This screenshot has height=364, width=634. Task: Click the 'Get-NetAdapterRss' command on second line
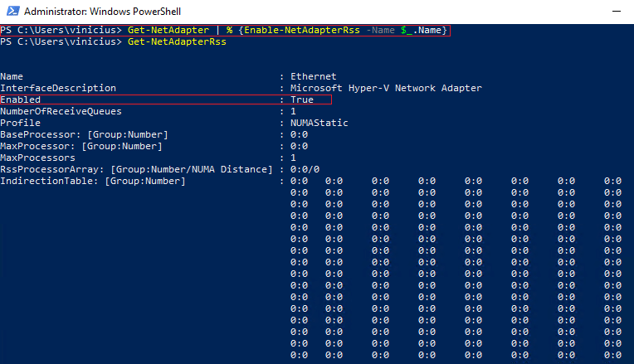177,41
